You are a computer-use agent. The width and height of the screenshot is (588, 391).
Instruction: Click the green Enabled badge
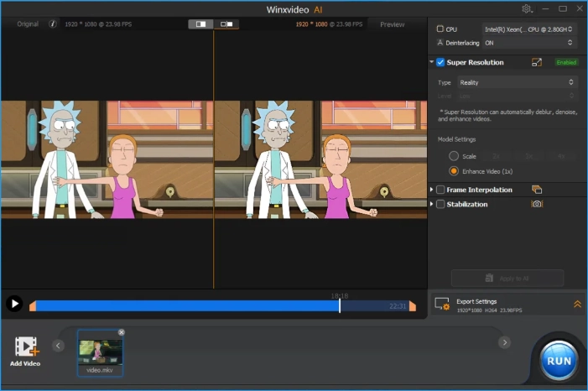(566, 62)
